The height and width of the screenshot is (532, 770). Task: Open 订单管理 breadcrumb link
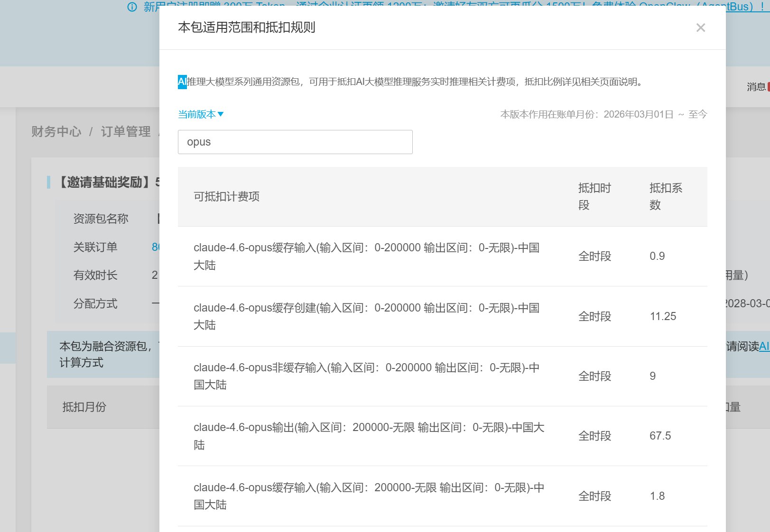pyautogui.click(x=126, y=131)
